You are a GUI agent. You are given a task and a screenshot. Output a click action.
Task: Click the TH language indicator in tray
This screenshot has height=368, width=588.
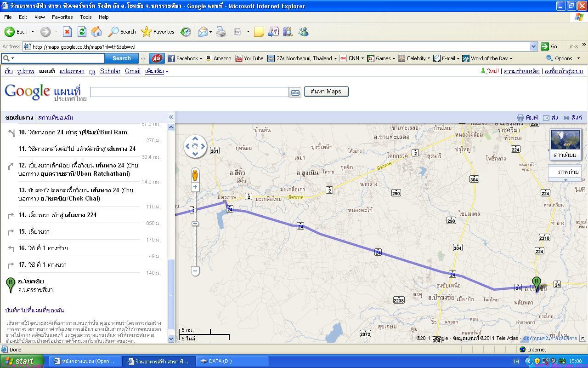[x=516, y=362]
